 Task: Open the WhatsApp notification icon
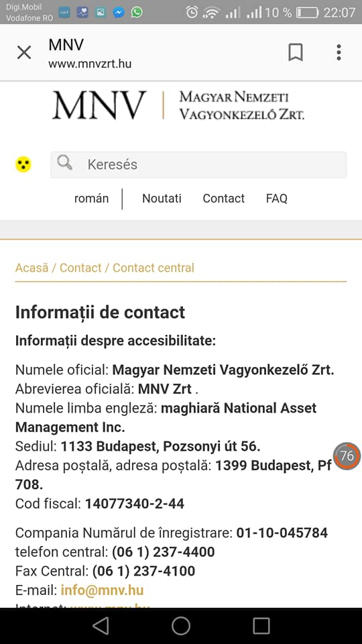tap(137, 12)
